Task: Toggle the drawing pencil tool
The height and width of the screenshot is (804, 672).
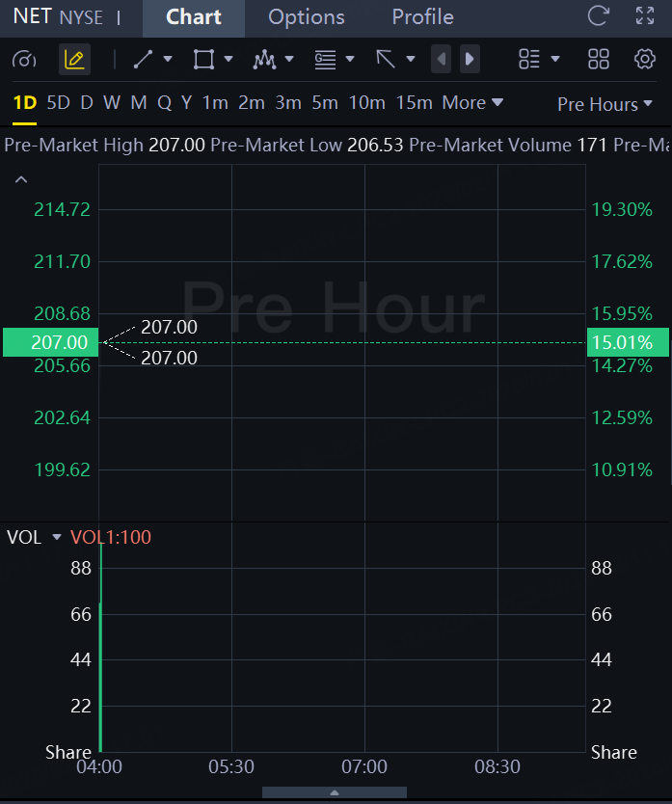Action: click(x=74, y=60)
